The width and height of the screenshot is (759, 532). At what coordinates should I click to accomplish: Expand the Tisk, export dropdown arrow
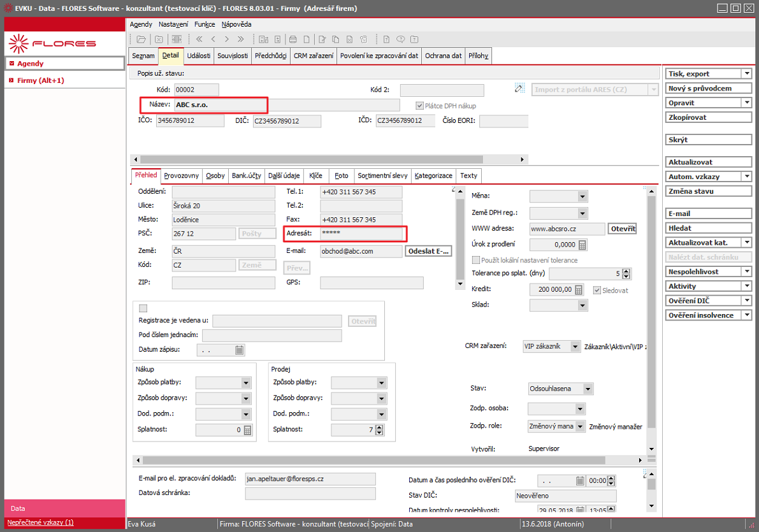[x=747, y=73]
